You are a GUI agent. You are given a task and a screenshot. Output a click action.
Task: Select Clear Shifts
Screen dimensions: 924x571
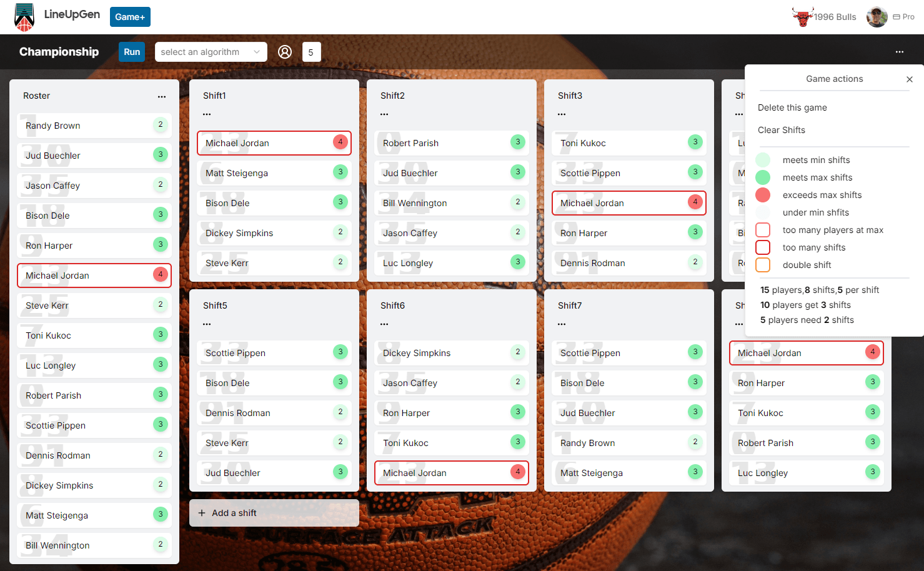pyautogui.click(x=781, y=130)
